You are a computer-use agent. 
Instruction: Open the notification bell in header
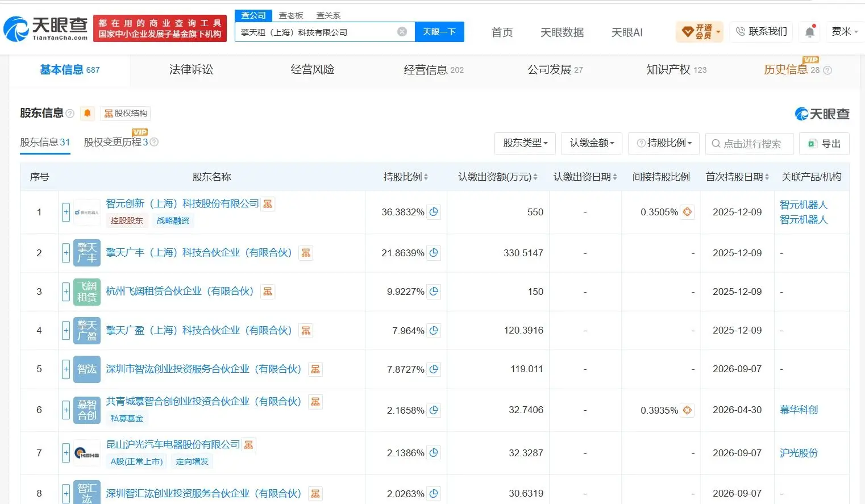click(x=810, y=32)
